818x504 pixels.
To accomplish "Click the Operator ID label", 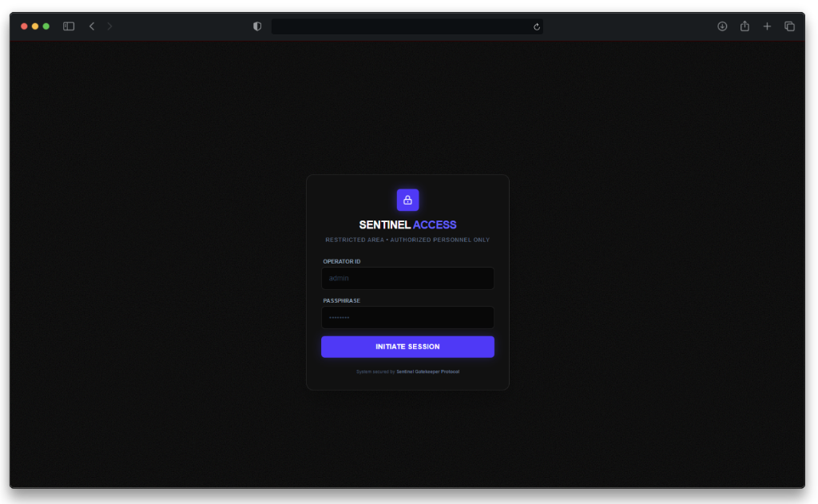I will tap(342, 261).
